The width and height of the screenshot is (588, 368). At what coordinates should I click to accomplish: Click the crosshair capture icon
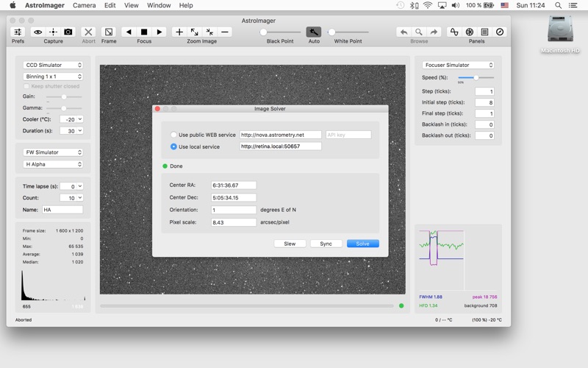pos(53,32)
